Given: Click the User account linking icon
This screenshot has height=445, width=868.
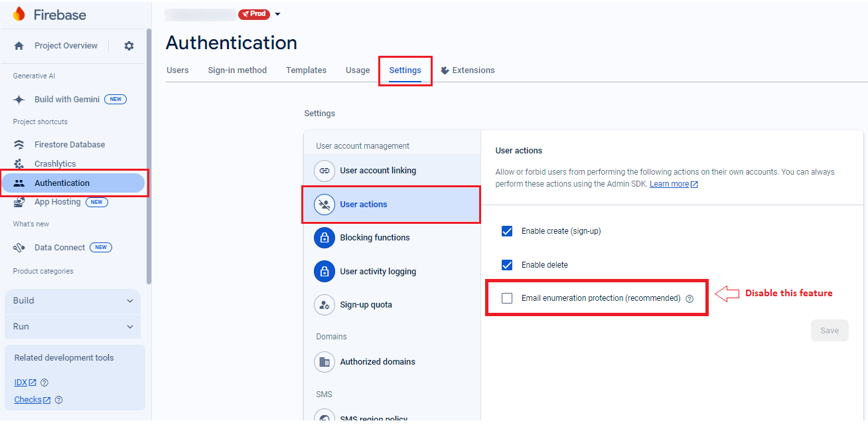Looking at the screenshot, I should click(325, 171).
